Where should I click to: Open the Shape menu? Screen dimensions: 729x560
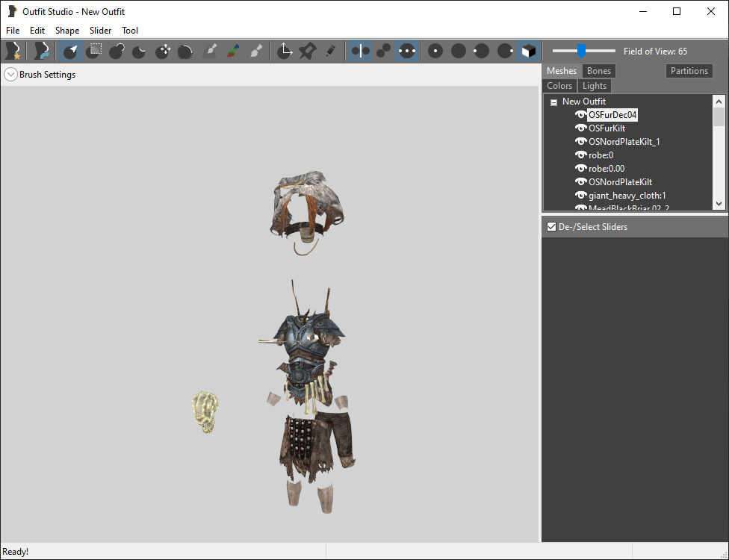tap(67, 30)
